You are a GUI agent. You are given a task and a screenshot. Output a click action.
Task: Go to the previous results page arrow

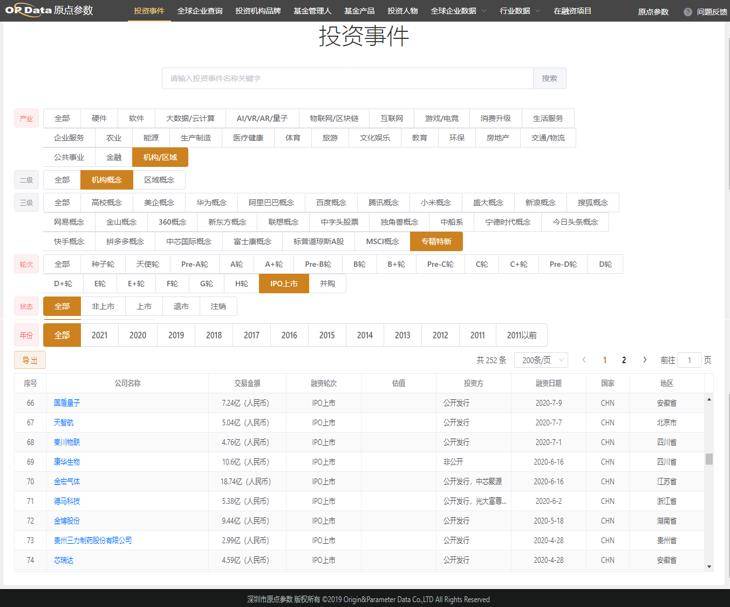(x=585, y=360)
